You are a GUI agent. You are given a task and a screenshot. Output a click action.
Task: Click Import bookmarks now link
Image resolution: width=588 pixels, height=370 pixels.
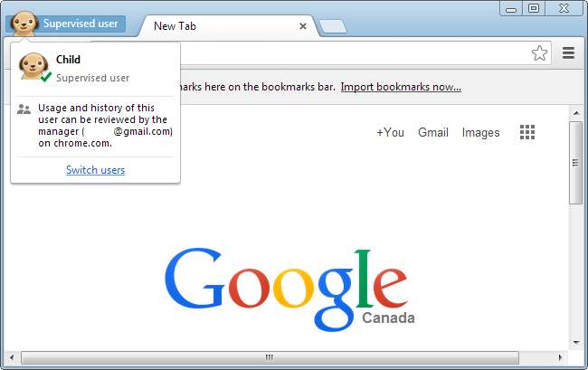pos(401,87)
